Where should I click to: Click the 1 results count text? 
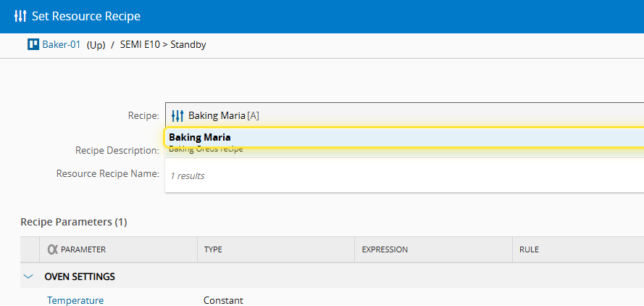pos(187,175)
